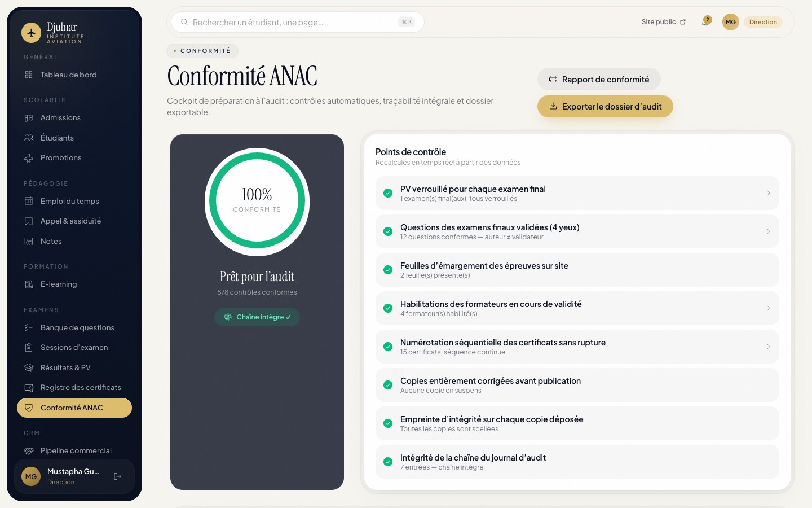
Task: Open Emploi du temps
Action: coord(74,201)
